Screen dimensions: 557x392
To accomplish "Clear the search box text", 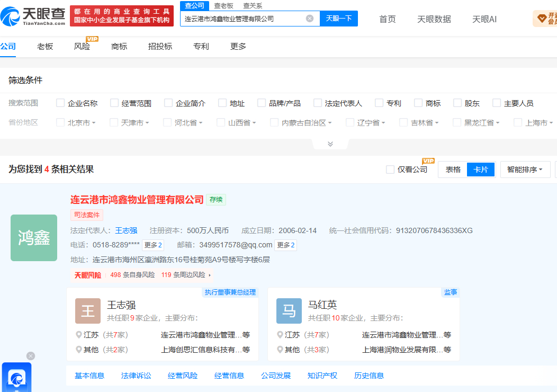I will 310,19.
